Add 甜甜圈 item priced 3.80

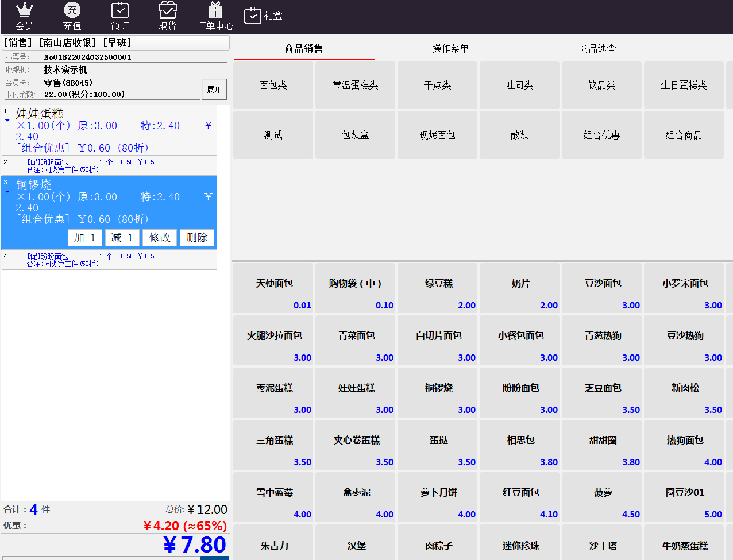(x=602, y=446)
